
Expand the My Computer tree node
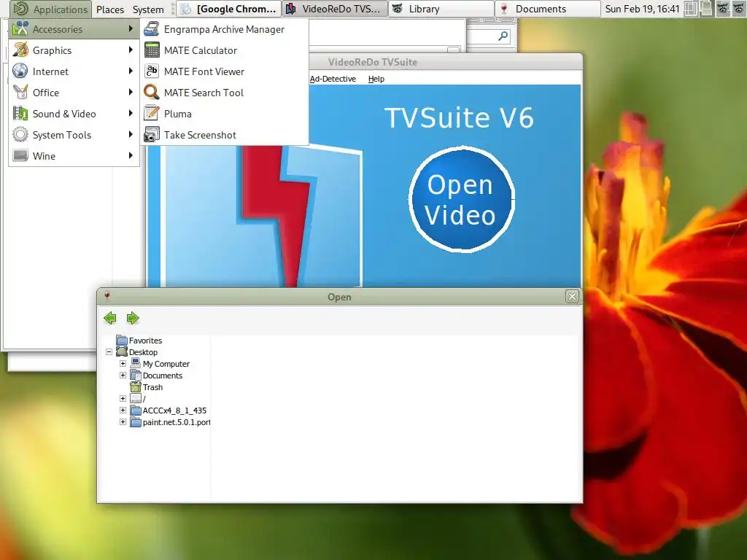123,363
